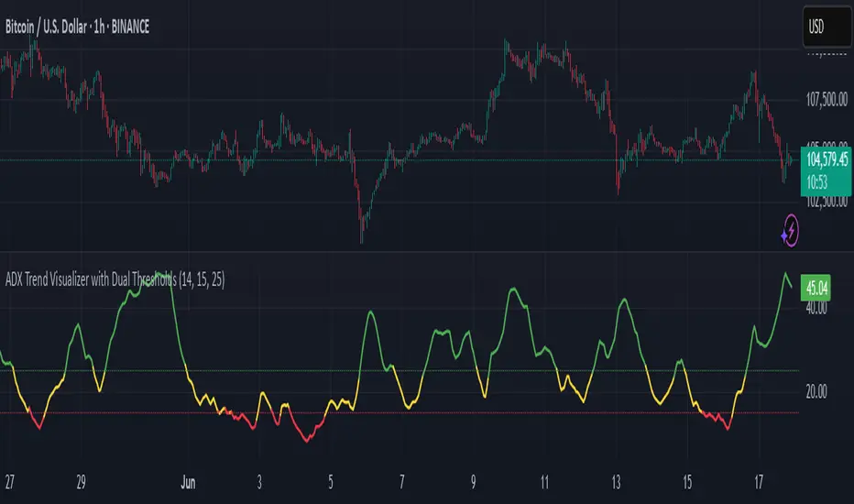
Task: Click the 27 date on the time axis
Action: [8, 482]
